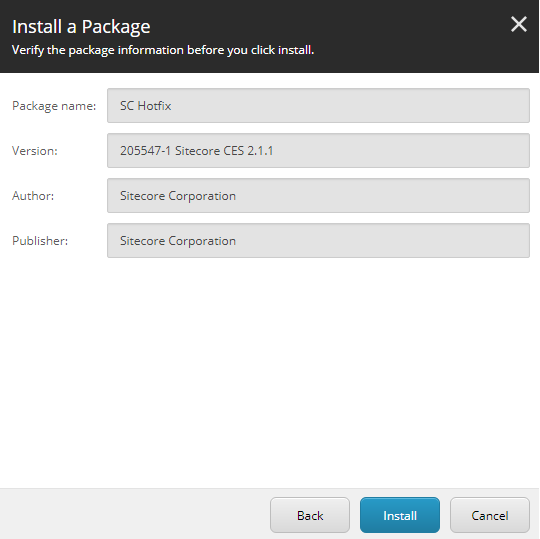
Task: Click the 'Author:' label
Action: (33, 196)
